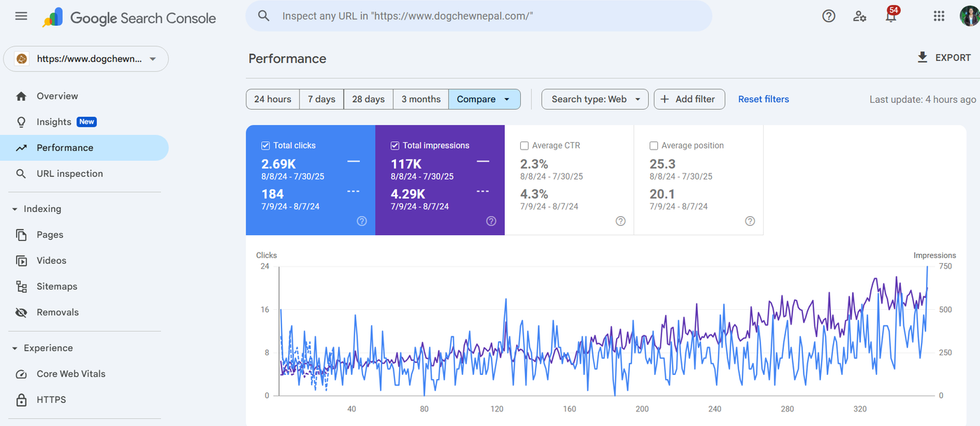This screenshot has height=426, width=980.
Task: Open the Help question mark icon
Action: (x=829, y=16)
